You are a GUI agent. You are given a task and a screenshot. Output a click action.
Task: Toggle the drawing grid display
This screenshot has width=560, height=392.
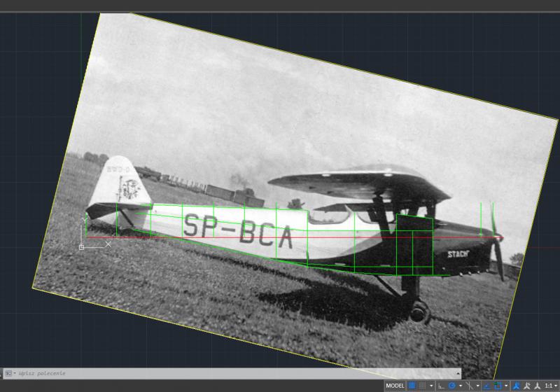tap(412, 386)
